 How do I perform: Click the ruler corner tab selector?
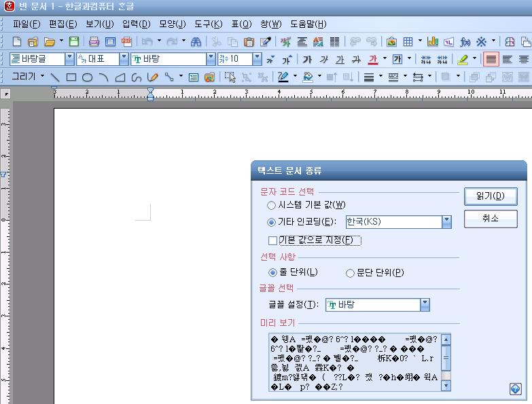(5, 94)
